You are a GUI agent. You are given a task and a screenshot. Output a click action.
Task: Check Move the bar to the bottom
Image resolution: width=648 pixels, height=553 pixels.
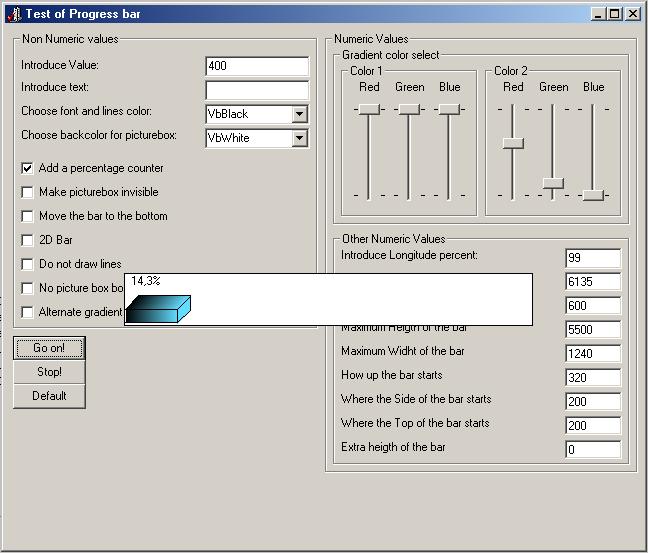[27, 216]
